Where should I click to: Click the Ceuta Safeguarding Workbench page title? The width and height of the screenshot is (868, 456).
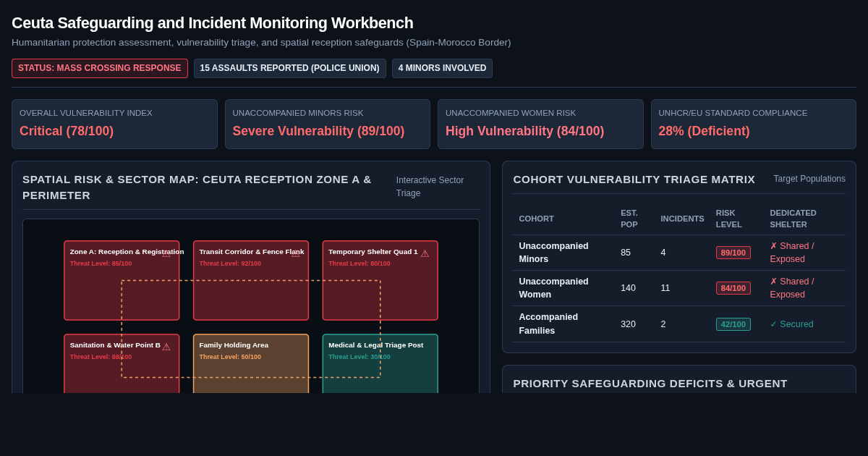click(x=213, y=23)
